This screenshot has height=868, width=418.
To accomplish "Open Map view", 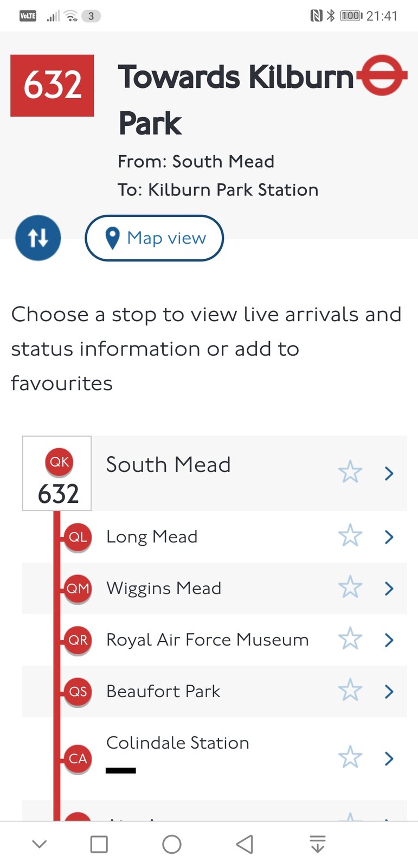I will pyautogui.click(x=155, y=238).
